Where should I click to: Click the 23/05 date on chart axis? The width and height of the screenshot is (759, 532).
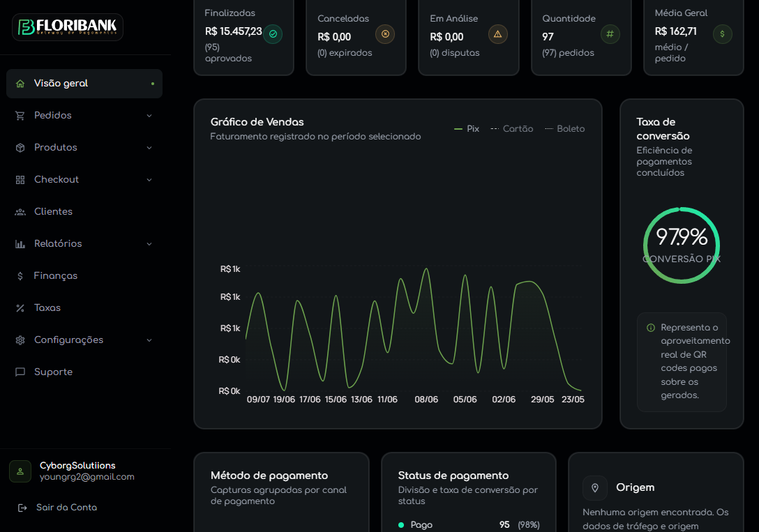[573, 400]
